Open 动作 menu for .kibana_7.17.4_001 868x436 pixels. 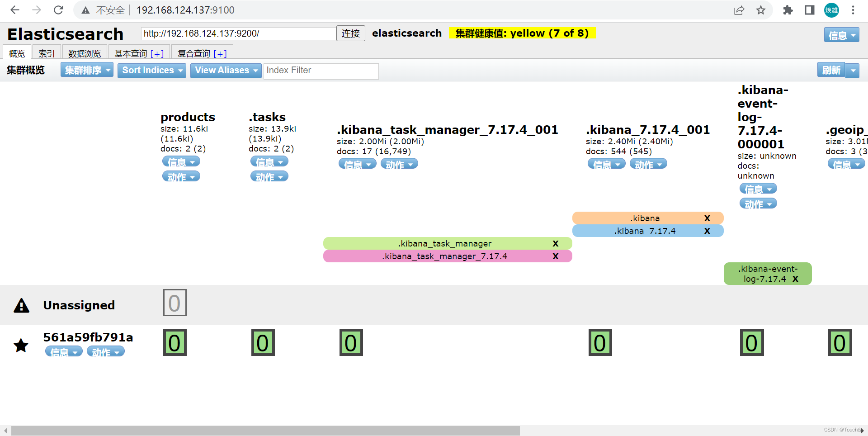(x=648, y=164)
